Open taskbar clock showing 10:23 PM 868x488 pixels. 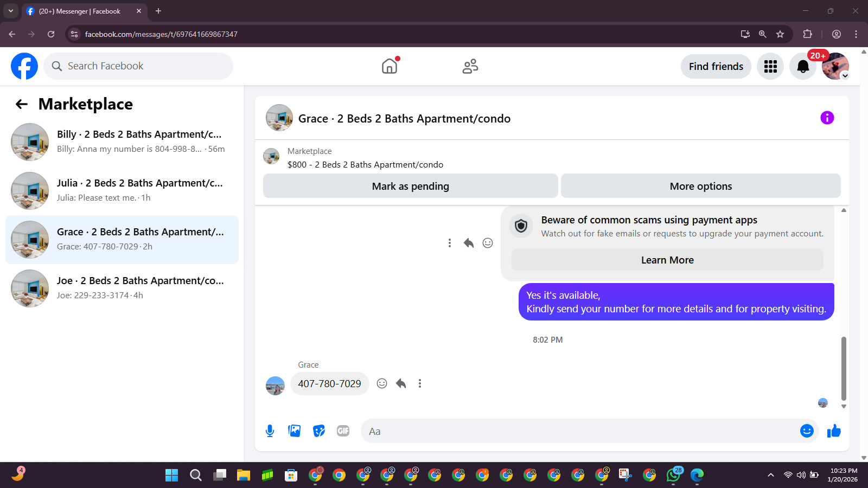[844, 475]
